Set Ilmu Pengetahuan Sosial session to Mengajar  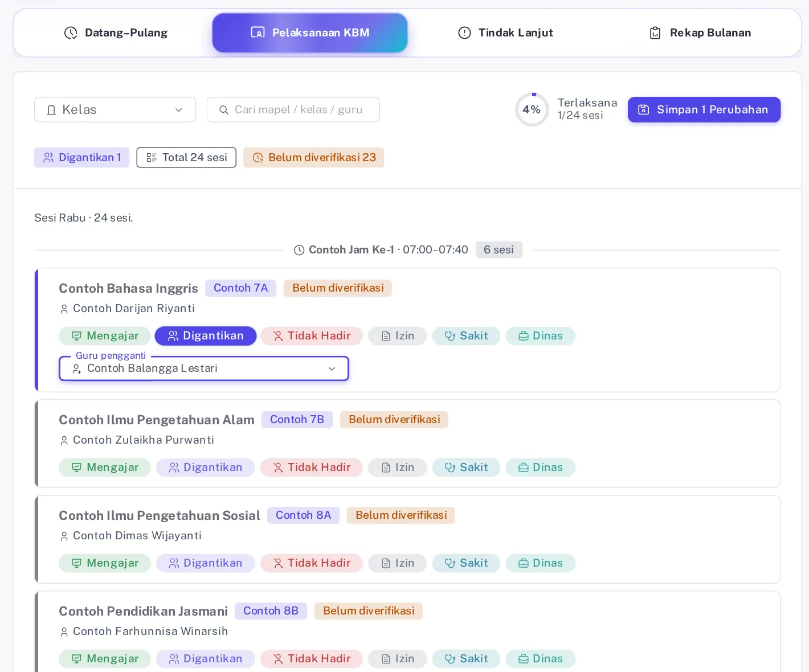point(105,563)
